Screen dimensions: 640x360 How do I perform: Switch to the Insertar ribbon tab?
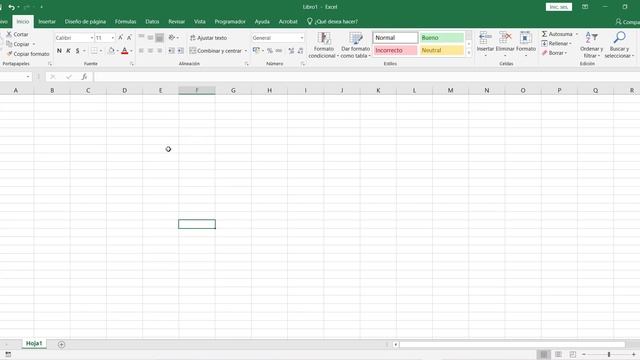(47, 22)
